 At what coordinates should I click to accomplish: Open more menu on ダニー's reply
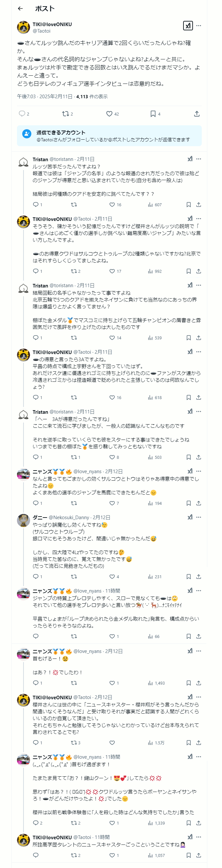pyautogui.click(x=199, y=517)
